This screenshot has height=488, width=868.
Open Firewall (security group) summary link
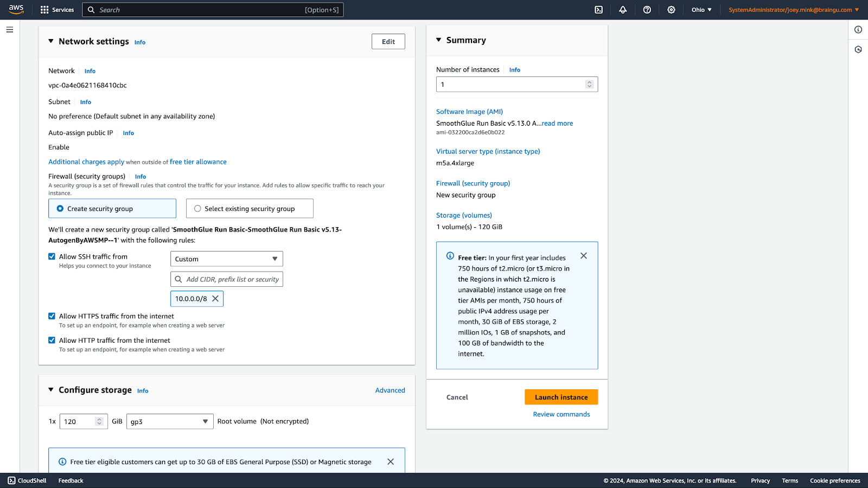[x=473, y=183]
